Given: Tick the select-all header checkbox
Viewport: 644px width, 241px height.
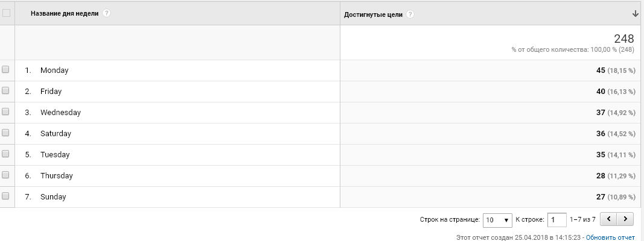Looking at the screenshot, I should (x=6, y=13).
